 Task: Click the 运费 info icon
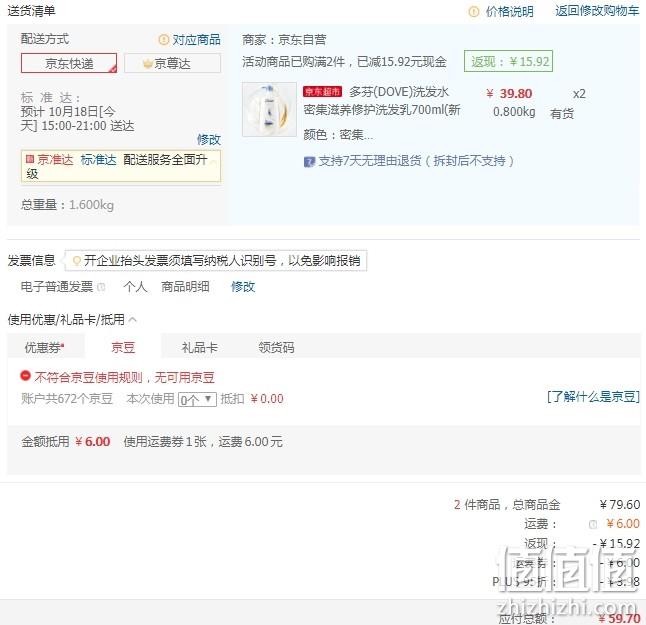tap(593, 524)
